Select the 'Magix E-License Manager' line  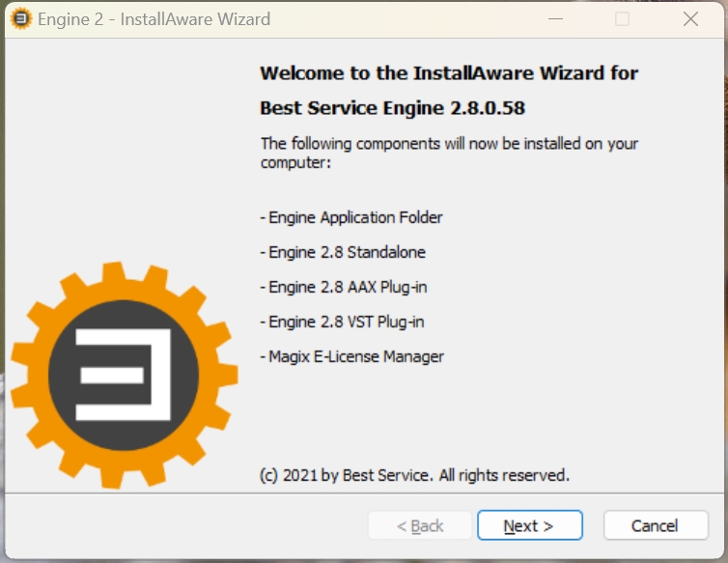tap(351, 356)
